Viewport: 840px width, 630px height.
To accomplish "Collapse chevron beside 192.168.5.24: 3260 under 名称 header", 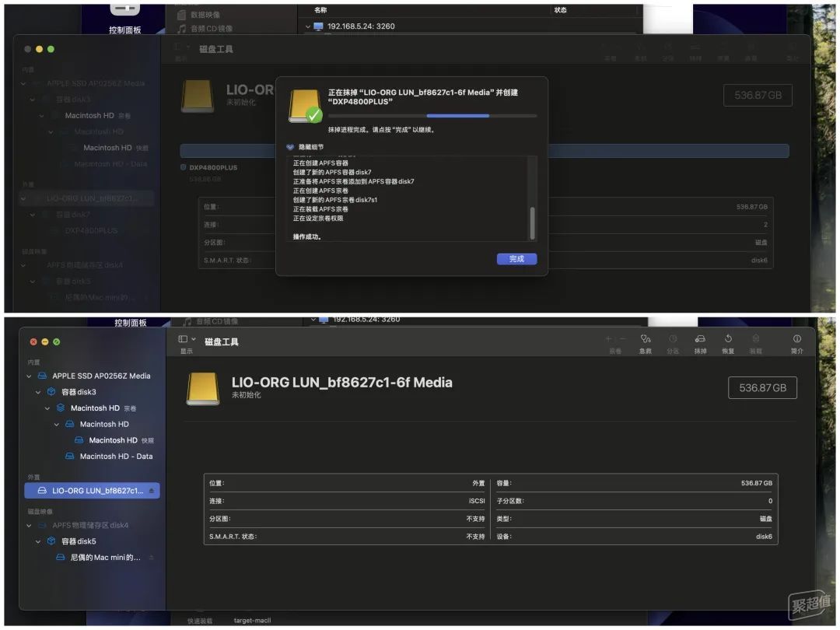I will 308,26.
